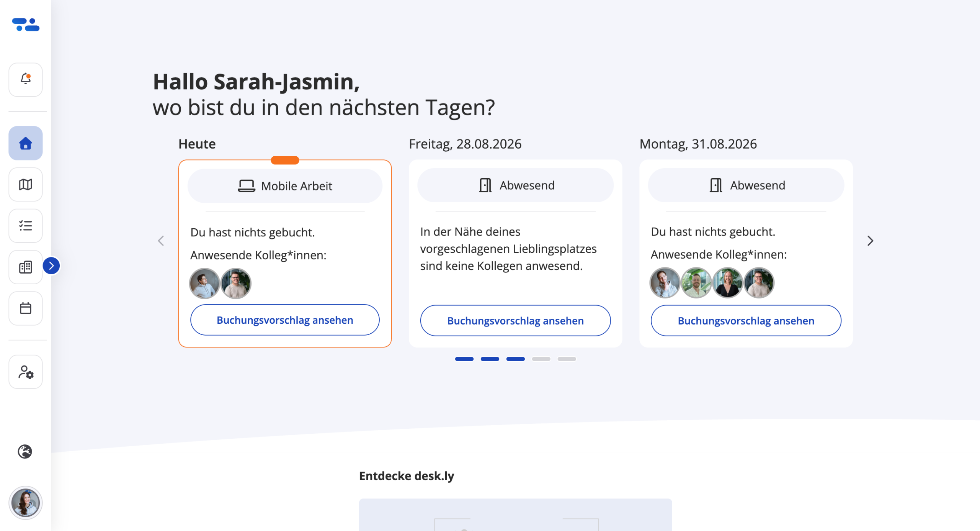The width and height of the screenshot is (980, 531).
Task: Click second colleague avatar in Montag card
Action: click(x=696, y=283)
